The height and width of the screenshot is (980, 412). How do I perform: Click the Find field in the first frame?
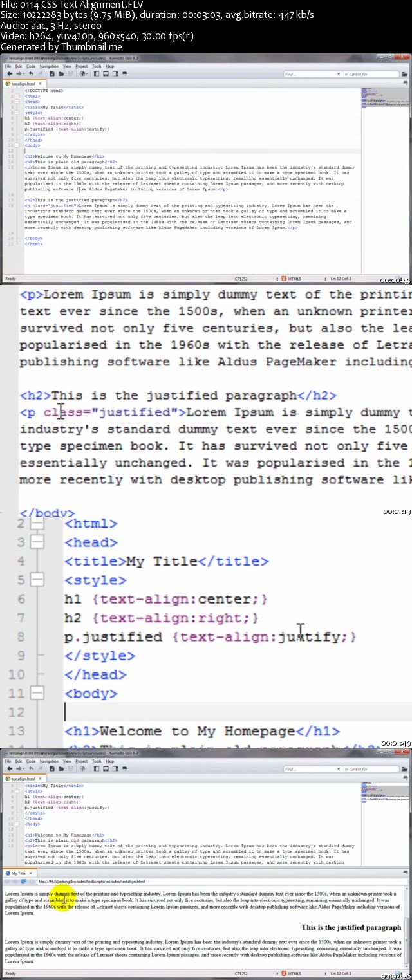pyautogui.click(x=311, y=74)
